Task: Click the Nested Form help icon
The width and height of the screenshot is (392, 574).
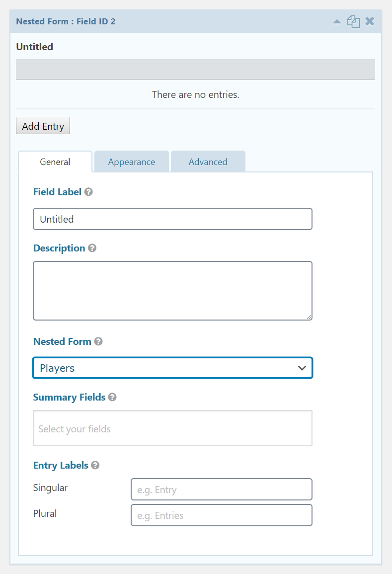Action: point(98,341)
